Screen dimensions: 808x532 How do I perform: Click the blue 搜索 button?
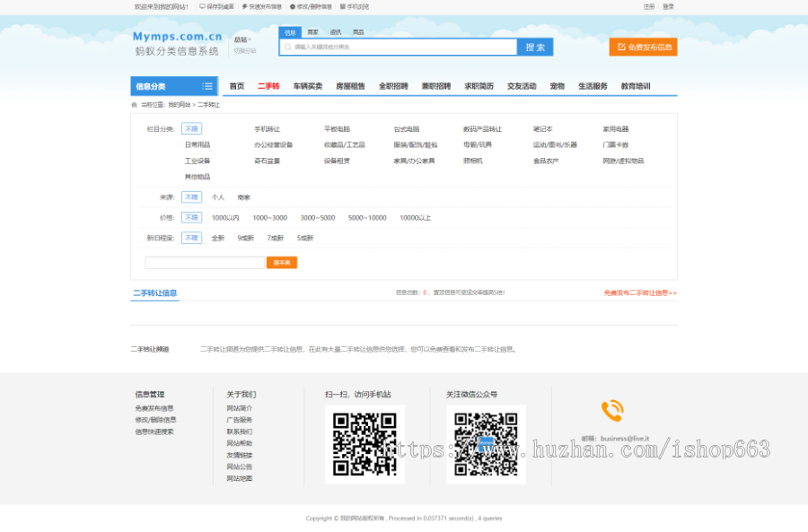[x=535, y=47]
